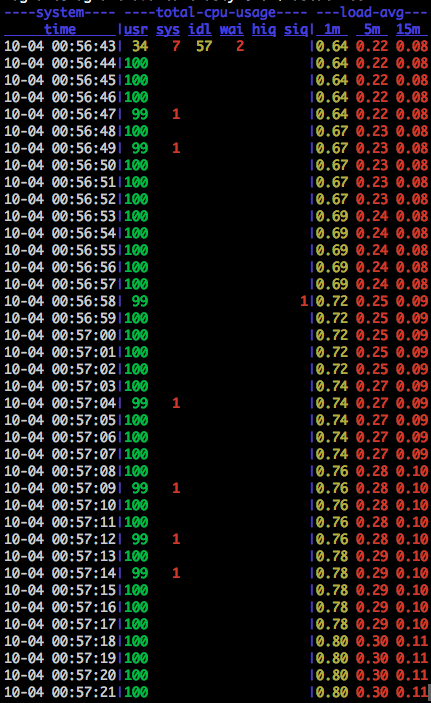Click the timestamp 10-04 00:56:43
The height and width of the screenshot is (703, 431).
click(x=60, y=46)
